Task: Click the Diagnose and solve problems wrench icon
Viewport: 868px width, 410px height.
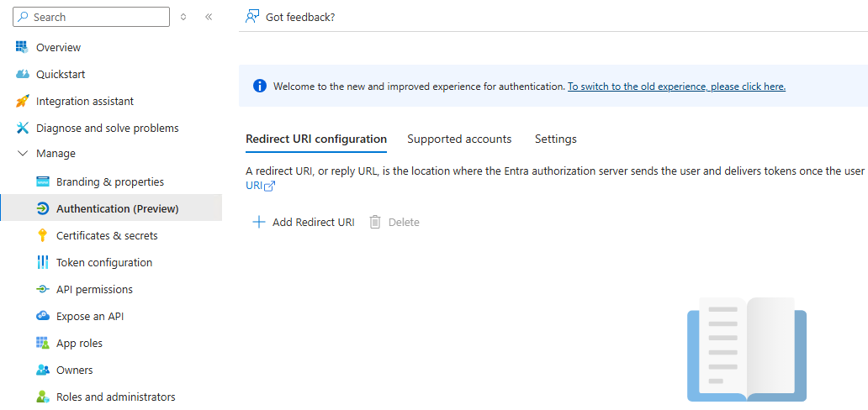Action: point(22,129)
